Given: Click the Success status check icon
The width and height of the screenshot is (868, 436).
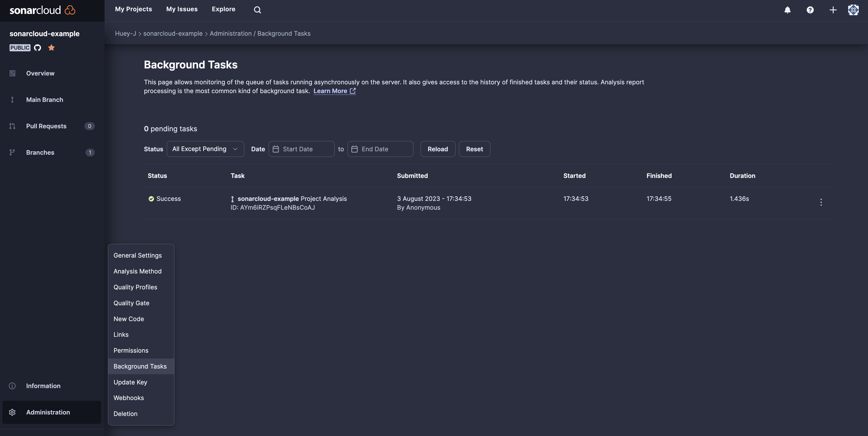Looking at the screenshot, I should (151, 199).
